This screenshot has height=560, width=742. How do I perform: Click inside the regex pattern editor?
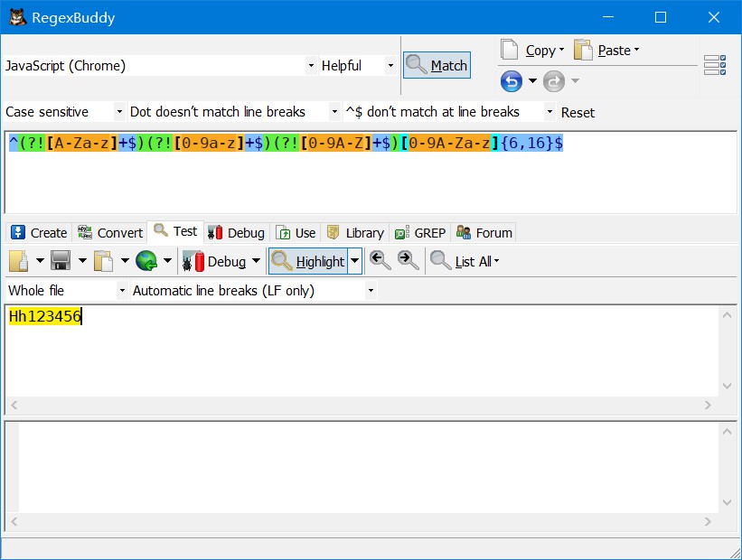(371, 173)
